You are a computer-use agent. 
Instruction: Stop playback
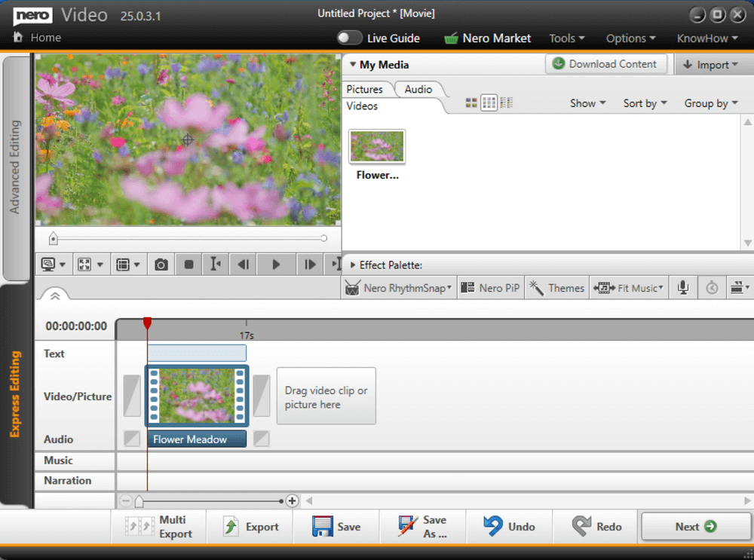(188, 264)
